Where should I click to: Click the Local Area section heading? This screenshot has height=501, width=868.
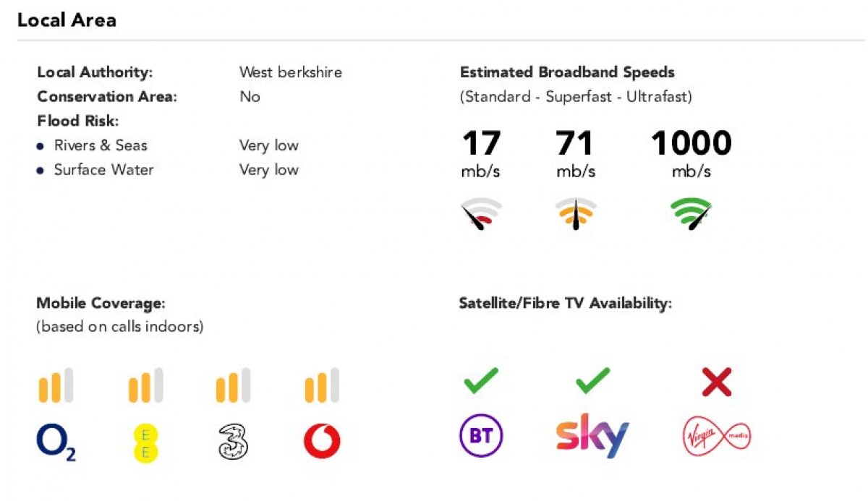coord(67,20)
